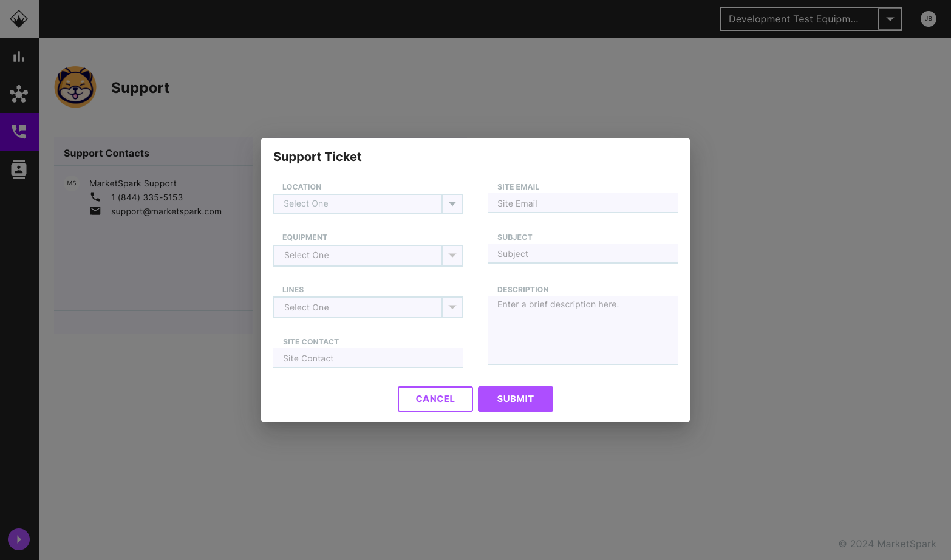The height and width of the screenshot is (560, 951).
Task: Open the contacts address-card icon in sidebar
Action: pos(19,169)
